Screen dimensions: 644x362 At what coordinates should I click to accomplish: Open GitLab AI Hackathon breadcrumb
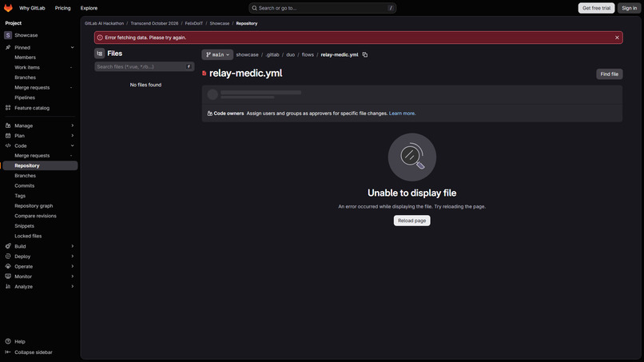click(105, 23)
